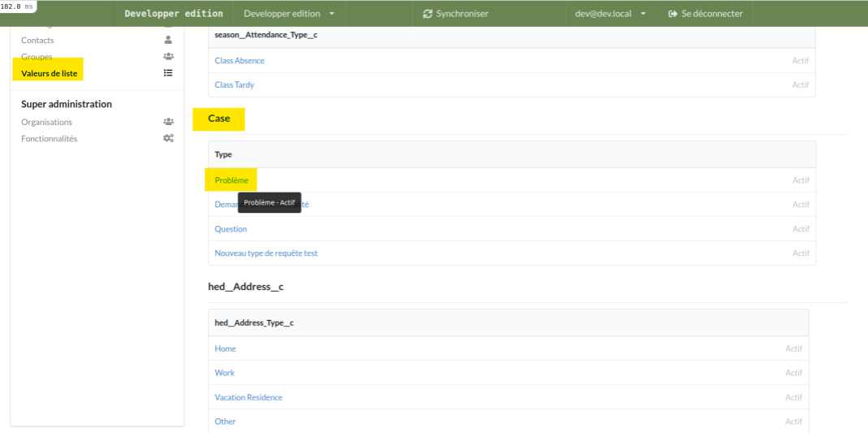Click the Synchroniser refresh icon
868x433 pixels.
pos(428,14)
